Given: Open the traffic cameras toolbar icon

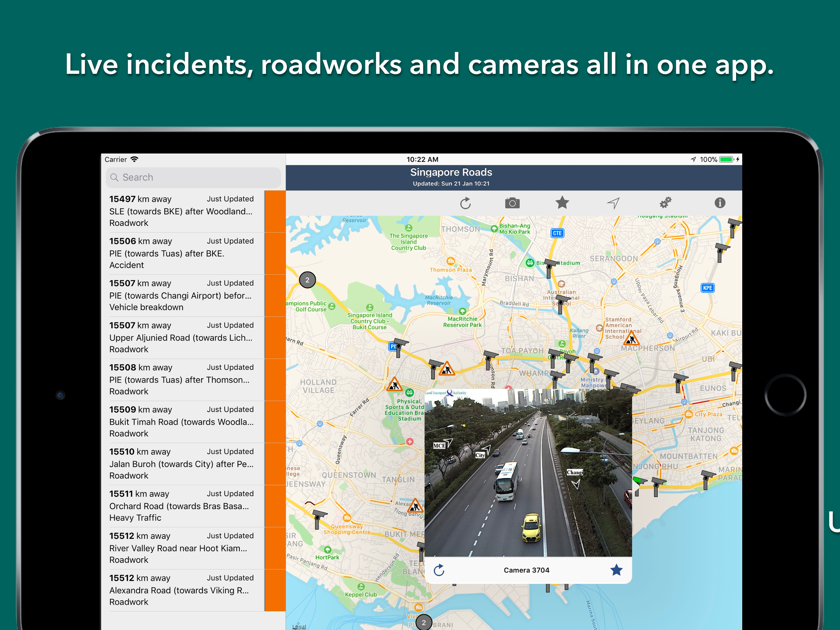Looking at the screenshot, I should 512,203.
